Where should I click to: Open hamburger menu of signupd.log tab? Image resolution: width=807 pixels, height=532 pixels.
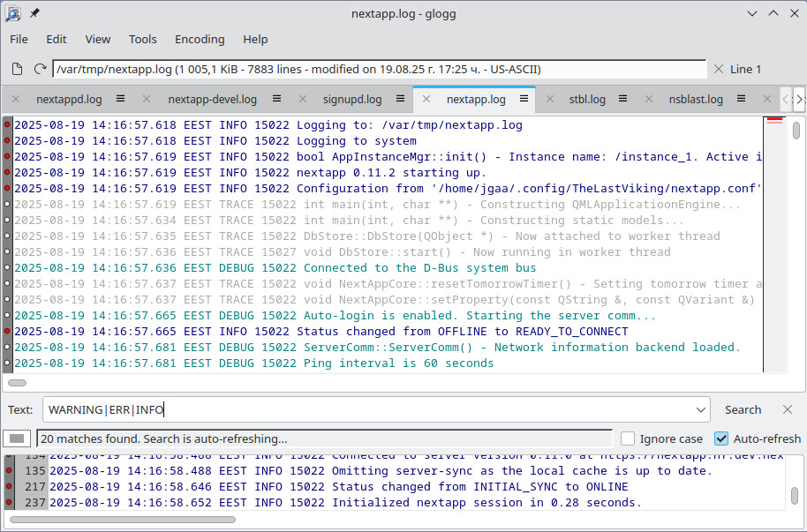(x=401, y=99)
